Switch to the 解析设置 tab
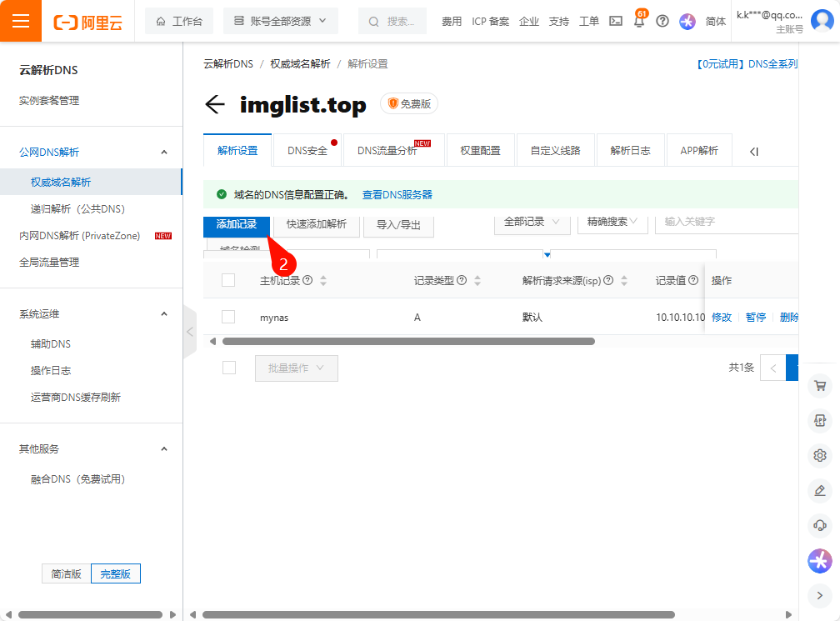The image size is (840, 621). click(x=237, y=151)
